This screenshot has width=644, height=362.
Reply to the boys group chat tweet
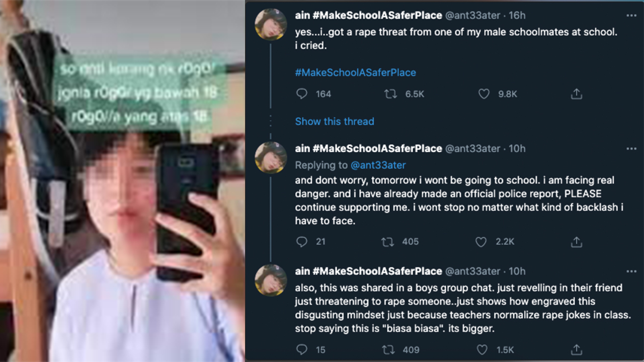[302, 349]
